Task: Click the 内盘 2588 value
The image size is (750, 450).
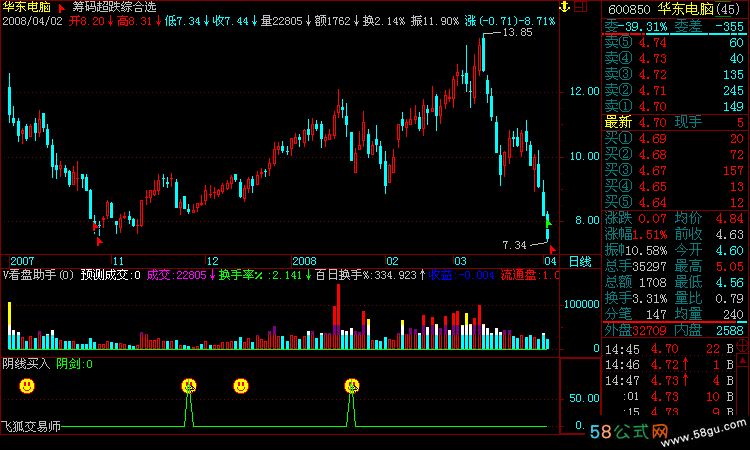Action: [709, 330]
